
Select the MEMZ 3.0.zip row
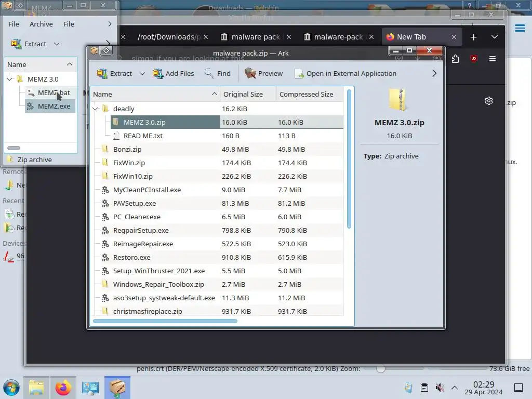pyautogui.click(x=227, y=122)
